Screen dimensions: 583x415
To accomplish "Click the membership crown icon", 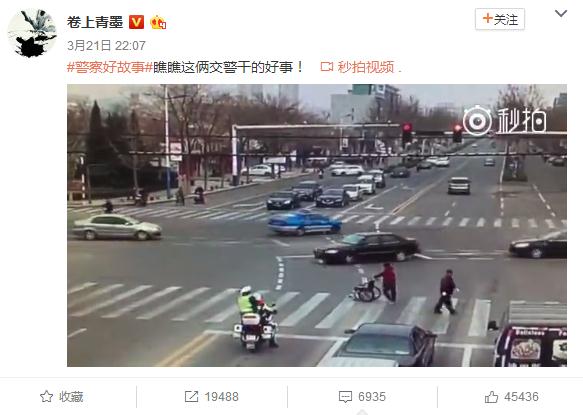I will (158, 23).
